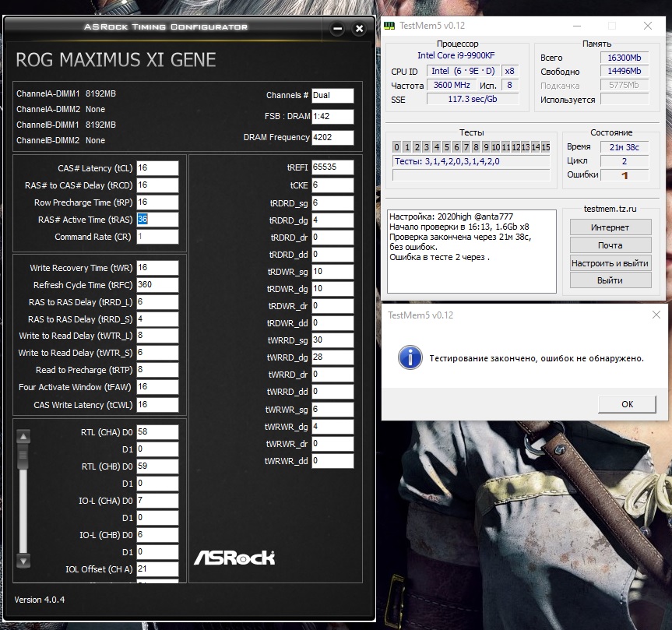Screen dimensions: 672x630
Task: Click the Всего memory value 16300Mb
Action: (x=625, y=58)
